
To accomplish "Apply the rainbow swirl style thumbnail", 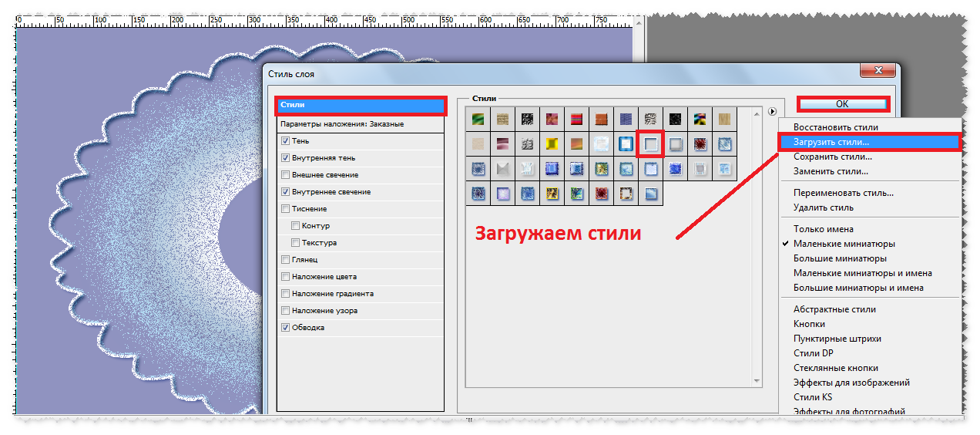I will point(700,120).
